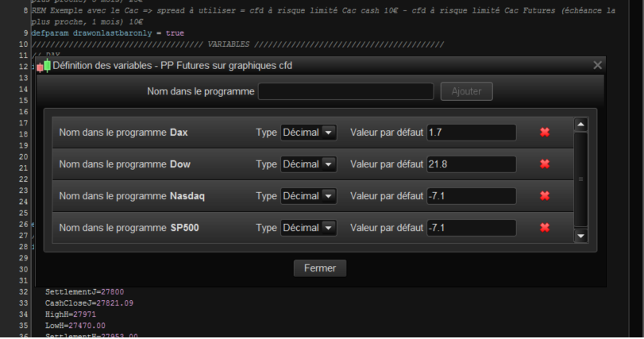Edit the Dow default value 21.8

pyautogui.click(x=471, y=164)
